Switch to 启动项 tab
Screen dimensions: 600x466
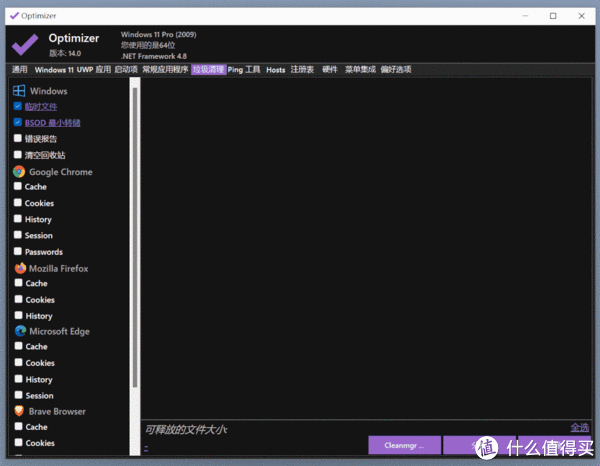(x=126, y=70)
